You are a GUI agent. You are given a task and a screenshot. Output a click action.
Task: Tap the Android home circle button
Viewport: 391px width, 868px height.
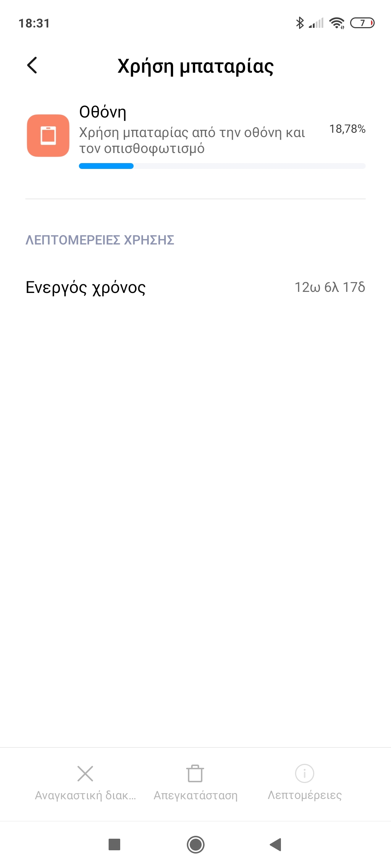click(195, 844)
